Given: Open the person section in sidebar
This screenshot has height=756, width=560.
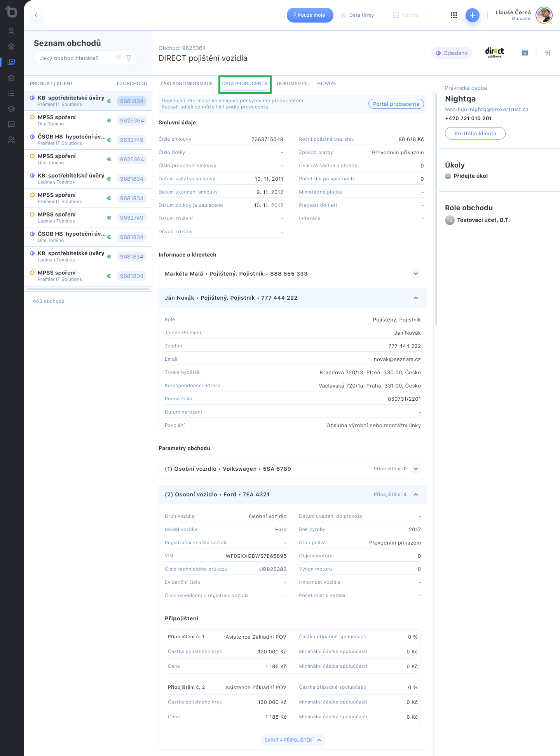Looking at the screenshot, I should [11, 31].
